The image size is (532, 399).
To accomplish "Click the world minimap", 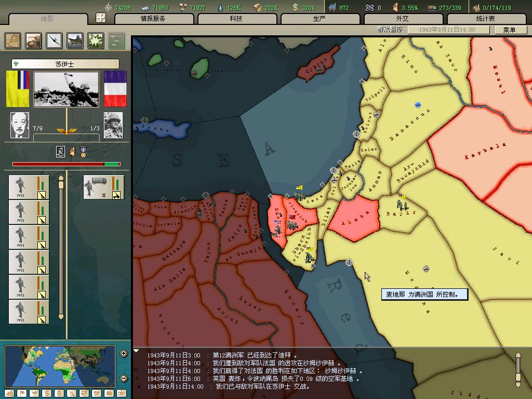I will click(60, 366).
